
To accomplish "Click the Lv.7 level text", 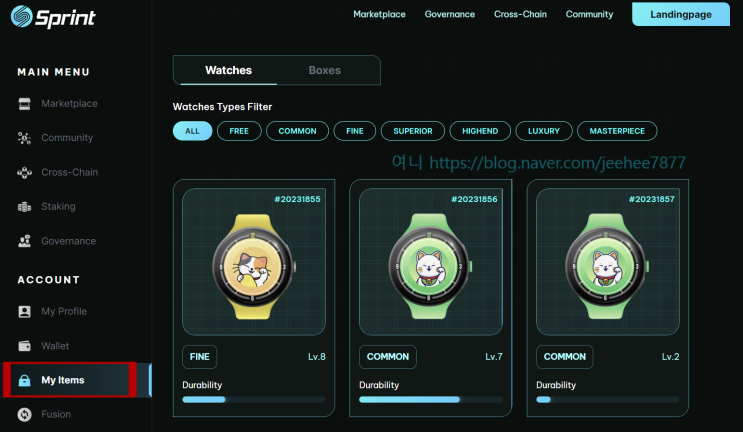I will click(494, 357).
